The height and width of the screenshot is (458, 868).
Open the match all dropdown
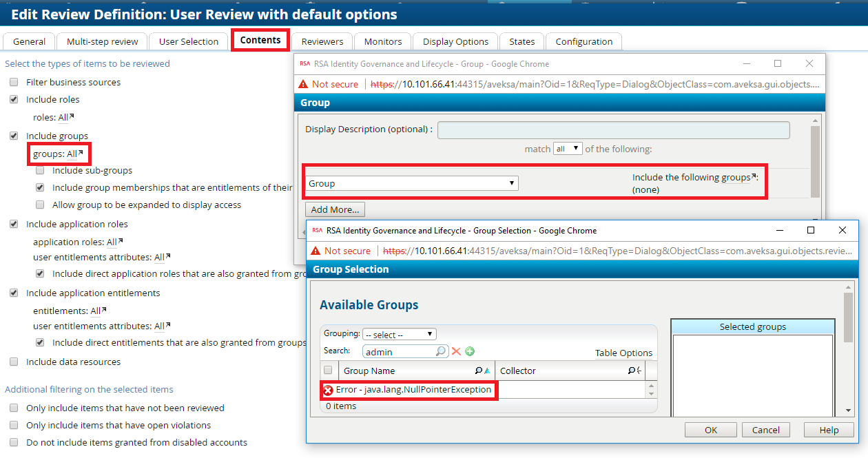point(568,149)
